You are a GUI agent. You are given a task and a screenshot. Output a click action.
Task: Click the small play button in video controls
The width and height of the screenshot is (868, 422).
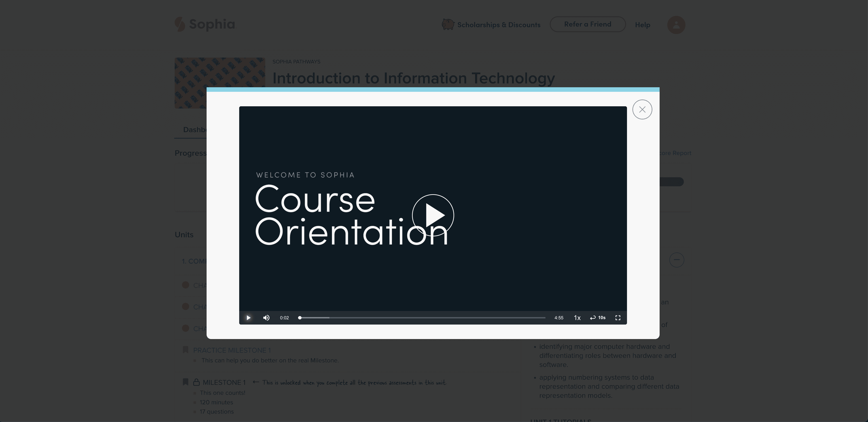248,318
